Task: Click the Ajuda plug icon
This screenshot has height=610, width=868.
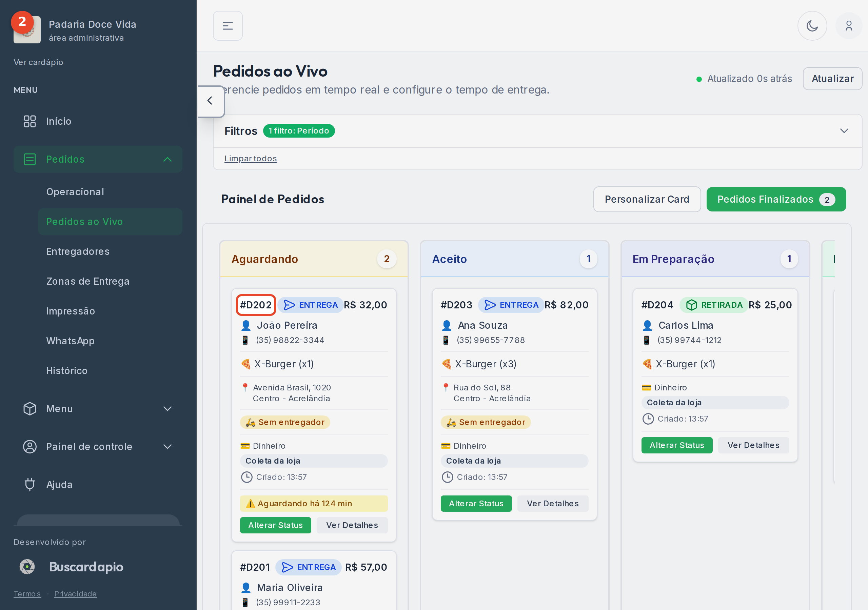Action: [30, 484]
